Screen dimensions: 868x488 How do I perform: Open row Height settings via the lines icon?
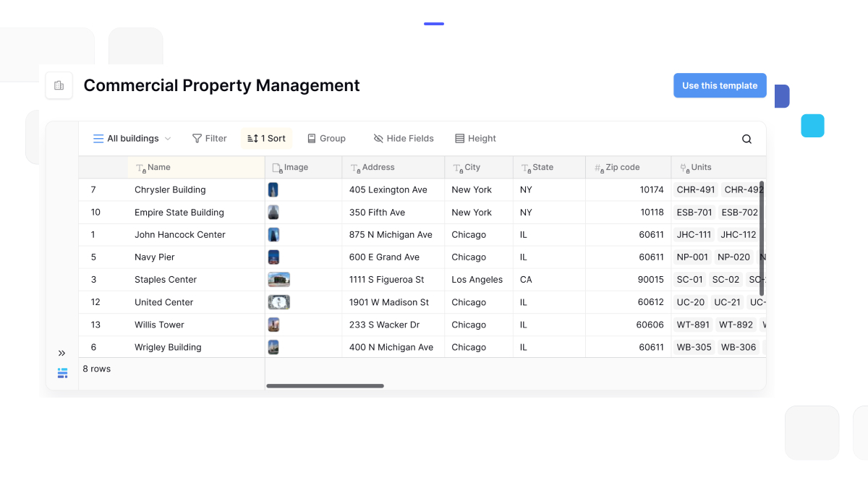point(460,138)
